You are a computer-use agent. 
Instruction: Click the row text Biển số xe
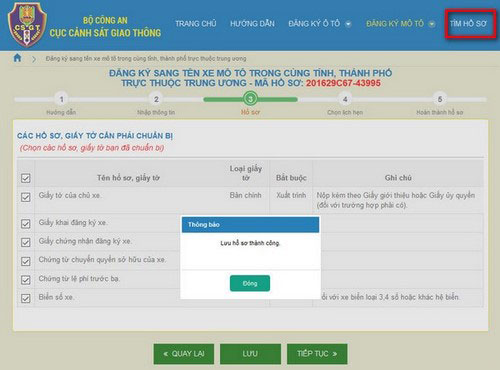(56, 297)
